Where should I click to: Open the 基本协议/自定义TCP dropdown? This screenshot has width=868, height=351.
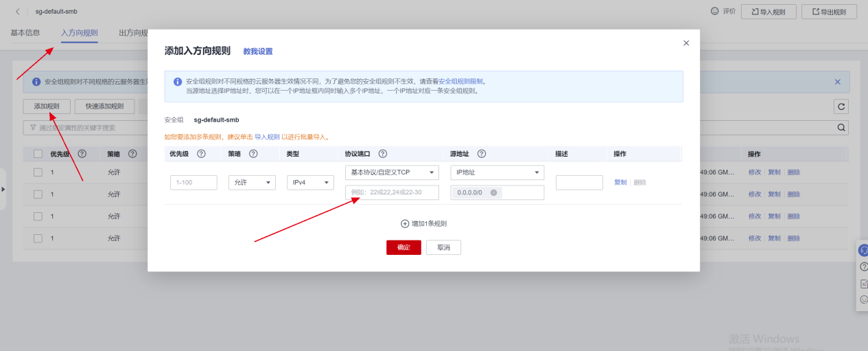click(392, 172)
